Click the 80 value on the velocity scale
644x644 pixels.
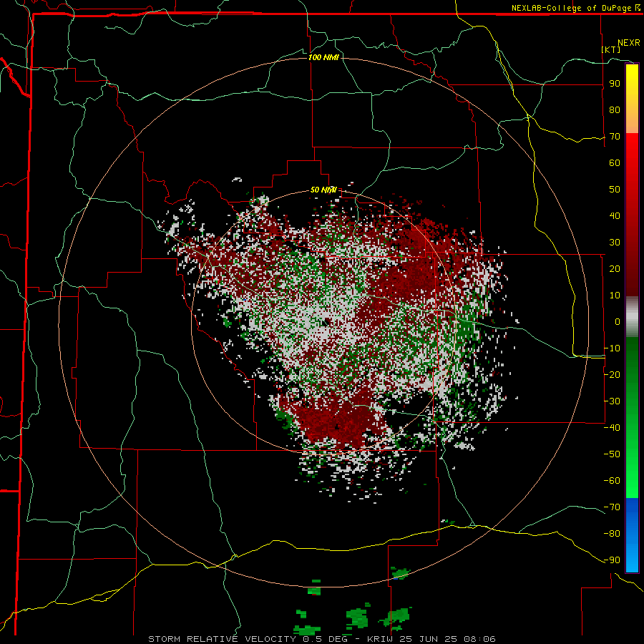click(x=615, y=109)
